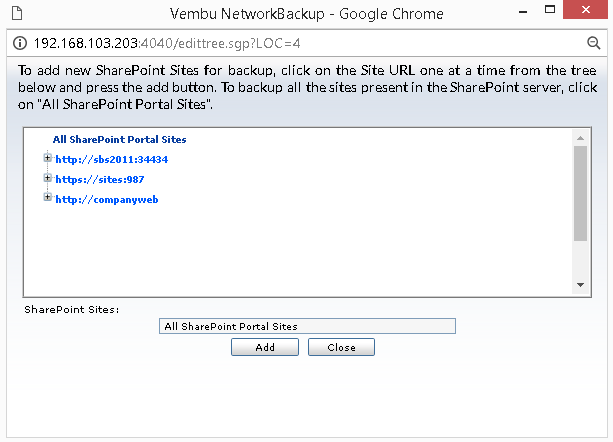This screenshot has width=613, height=442.
Task: Expand the http://companyweb tree node
Action: [48, 197]
